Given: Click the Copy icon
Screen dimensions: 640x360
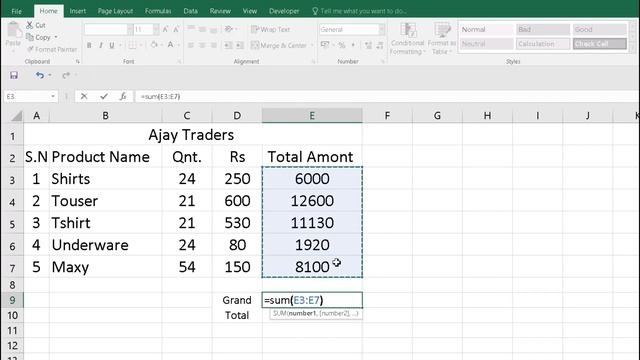Looking at the screenshot, I should pos(30,37).
